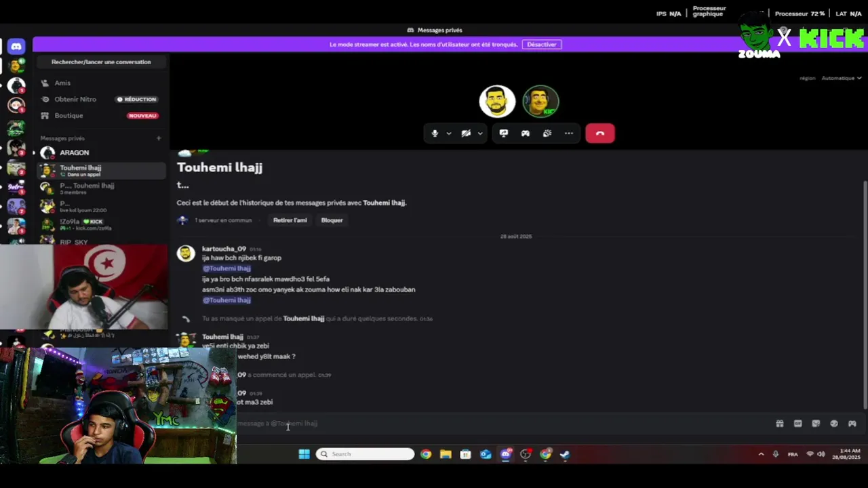This screenshot has width=868, height=488.
Task: Open Discord icon on taskbar
Action: click(505, 454)
